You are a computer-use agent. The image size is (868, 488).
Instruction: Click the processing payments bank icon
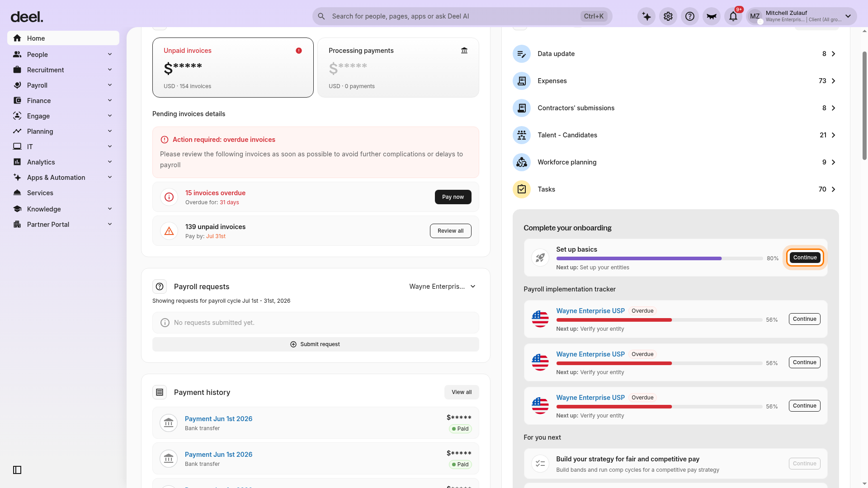pos(464,51)
